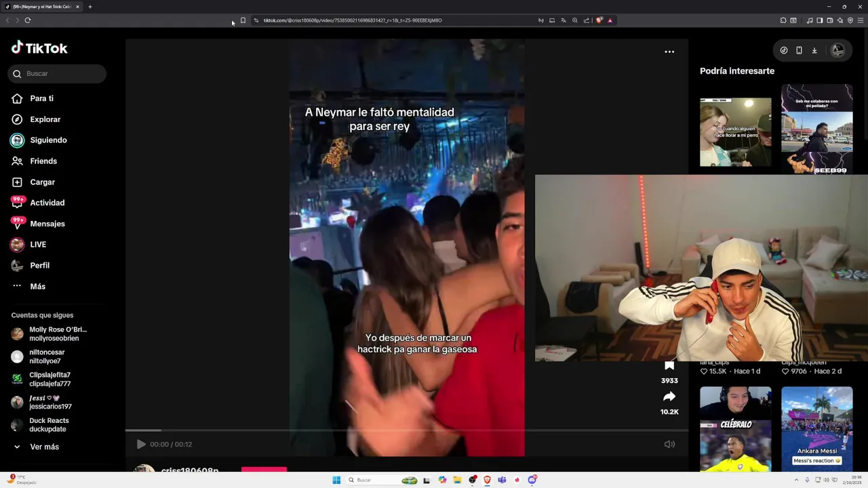Open jessicarios197's account
This screenshot has width=868, height=488.
click(x=42, y=402)
